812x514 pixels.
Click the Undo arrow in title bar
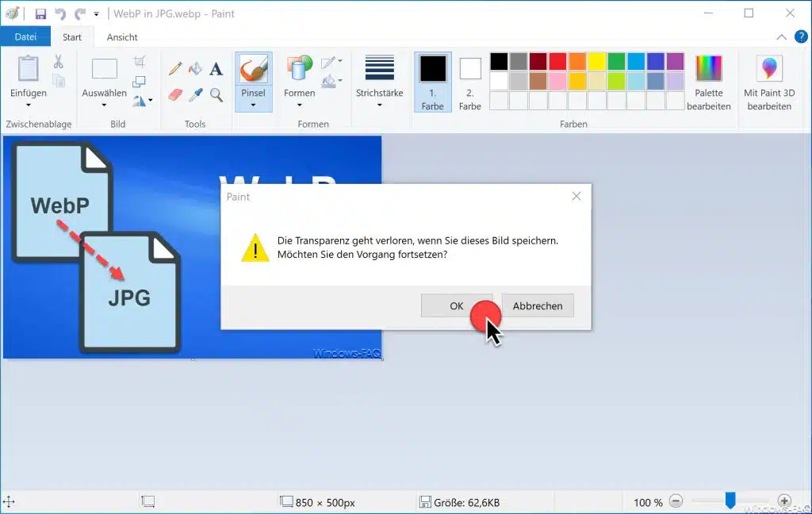pyautogui.click(x=60, y=14)
